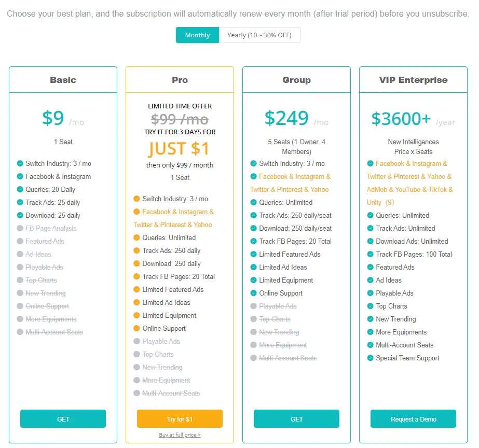This screenshot has height=448, width=479.
Task: Select the Monthly billing tab
Action: tap(197, 35)
